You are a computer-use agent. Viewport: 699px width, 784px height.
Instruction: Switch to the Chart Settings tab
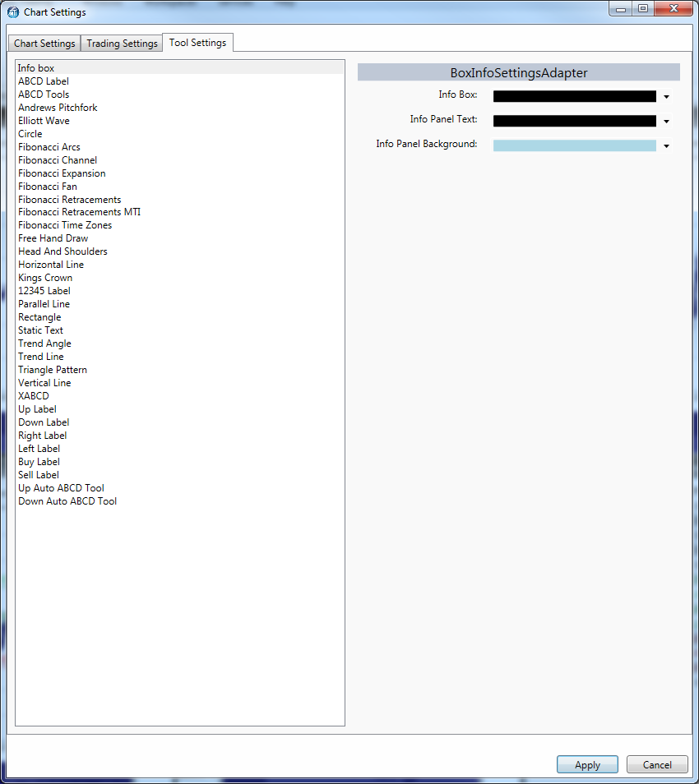coord(44,44)
